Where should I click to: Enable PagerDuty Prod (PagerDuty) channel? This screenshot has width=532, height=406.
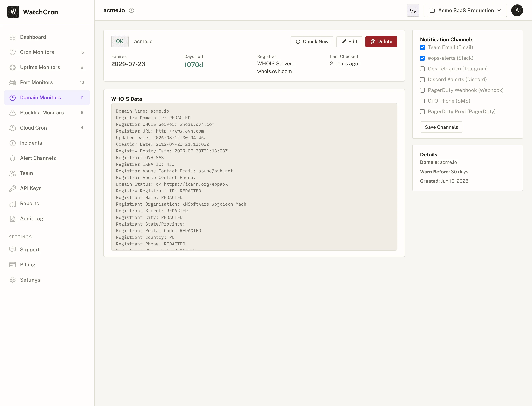(x=422, y=112)
